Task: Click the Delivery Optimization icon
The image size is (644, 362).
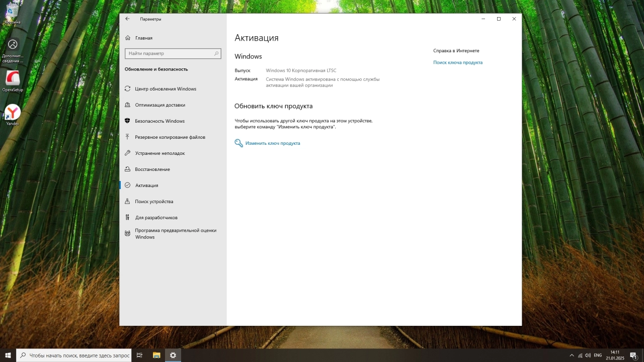Action: click(x=127, y=105)
